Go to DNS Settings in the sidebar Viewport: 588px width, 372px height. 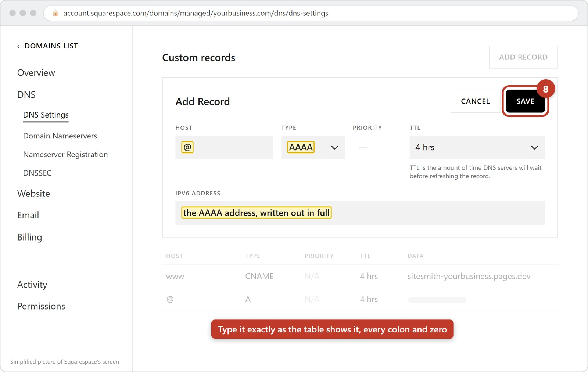coord(46,115)
